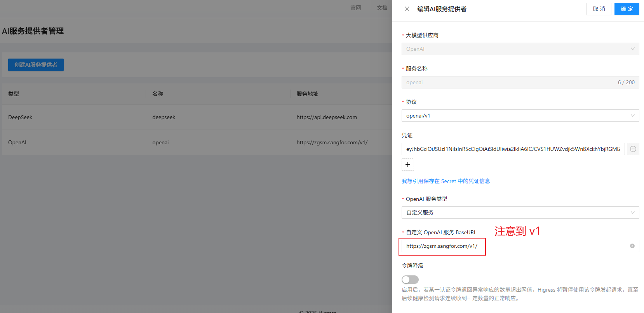This screenshot has height=313, width=644.
Task: Click the Secret credential reference link
Action: (446, 181)
